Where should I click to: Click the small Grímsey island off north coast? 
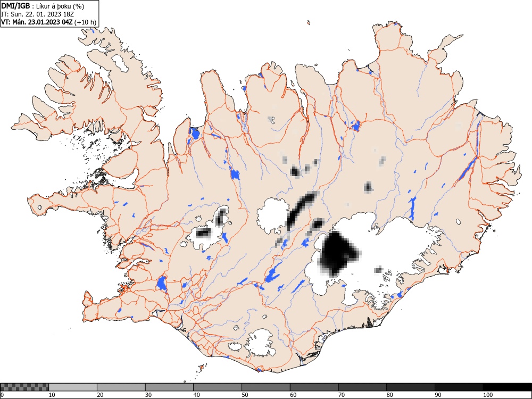tap(309, 23)
